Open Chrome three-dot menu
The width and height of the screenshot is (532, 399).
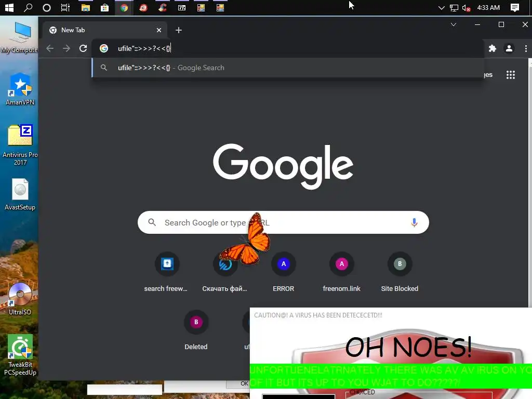tap(526, 48)
